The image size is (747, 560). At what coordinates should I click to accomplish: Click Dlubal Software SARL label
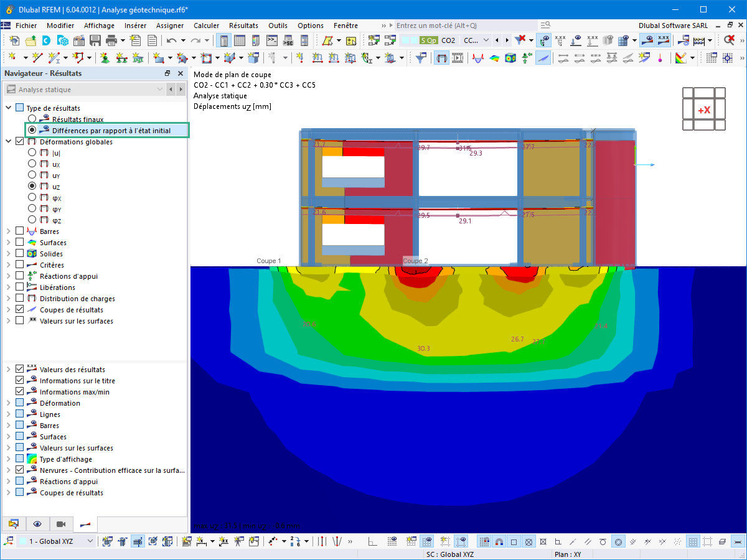673,26
